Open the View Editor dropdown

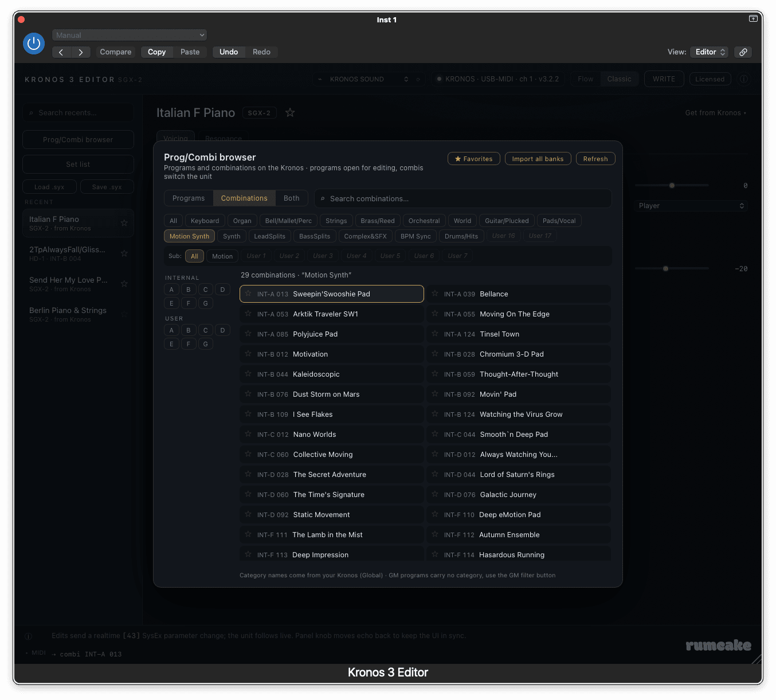click(x=710, y=52)
